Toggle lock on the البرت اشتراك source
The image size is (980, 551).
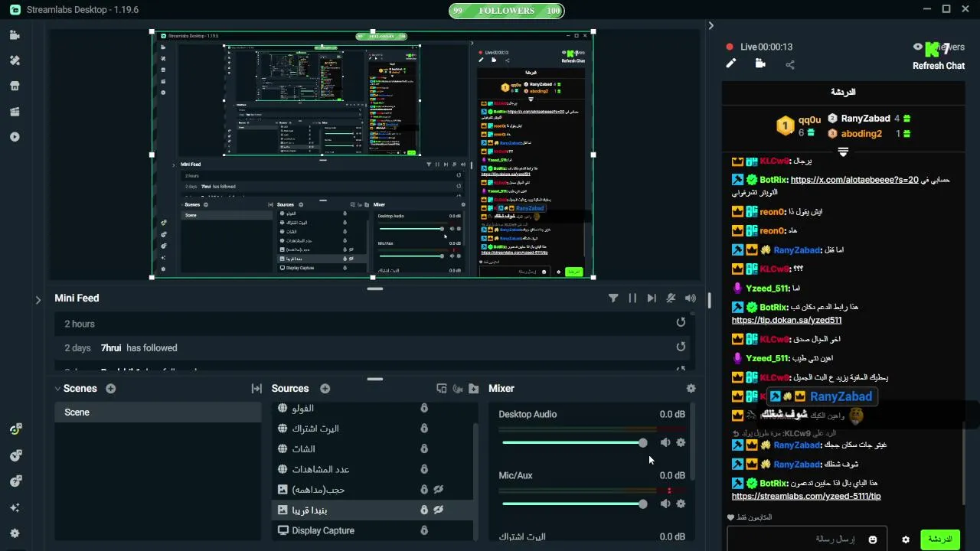click(424, 429)
